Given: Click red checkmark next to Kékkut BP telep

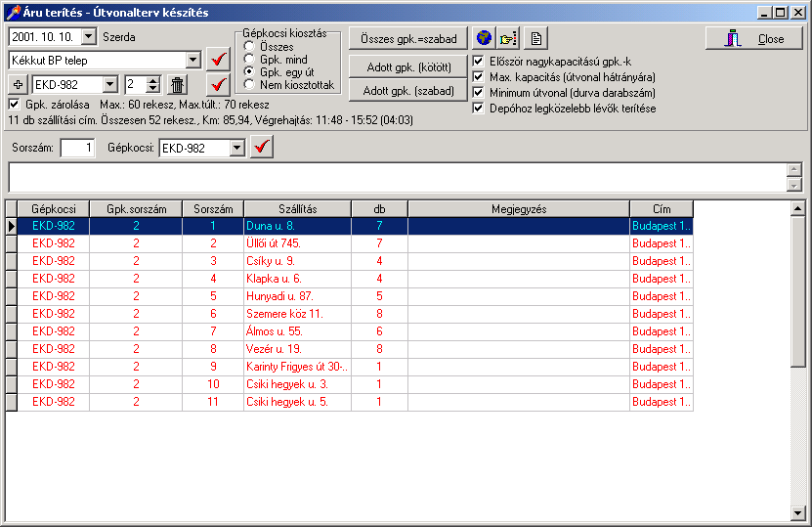Looking at the screenshot, I should [x=220, y=61].
